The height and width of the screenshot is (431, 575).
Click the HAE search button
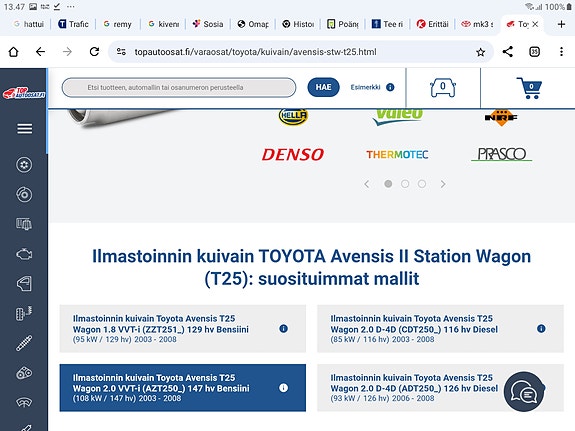click(323, 87)
